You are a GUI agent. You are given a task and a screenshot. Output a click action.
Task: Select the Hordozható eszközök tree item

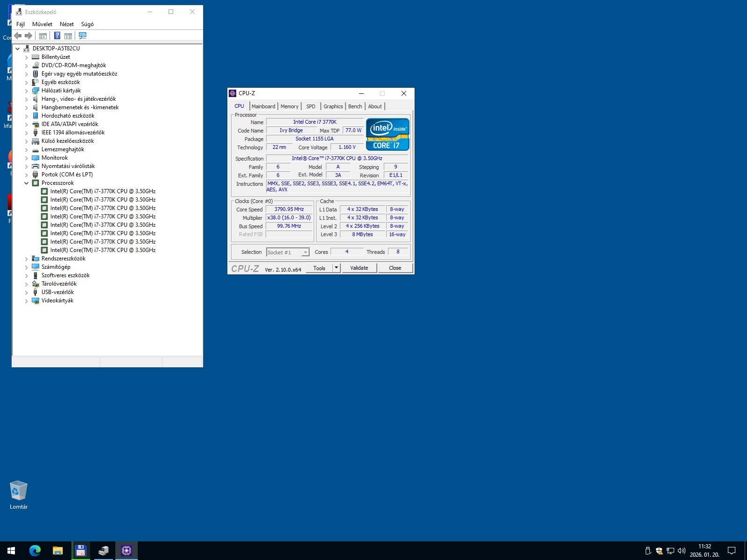(x=68, y=116)
